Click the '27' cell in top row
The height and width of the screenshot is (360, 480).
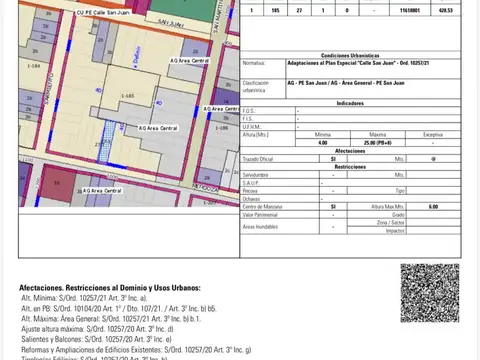point(299,10)
